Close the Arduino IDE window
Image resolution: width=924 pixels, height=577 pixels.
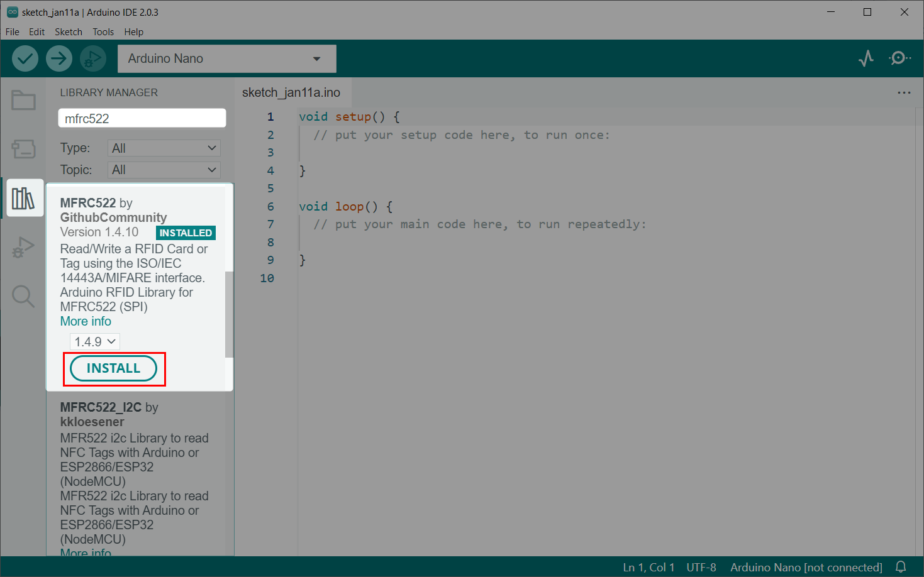(x=905, y=12)
